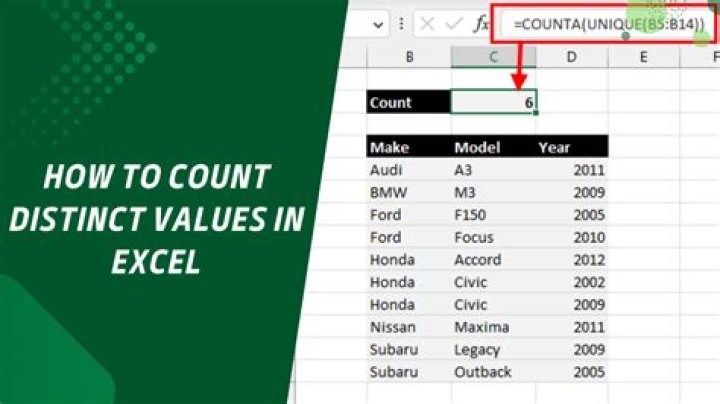Select column C header
This screenshot has height=404, width=720.
[x=493, y=57]
